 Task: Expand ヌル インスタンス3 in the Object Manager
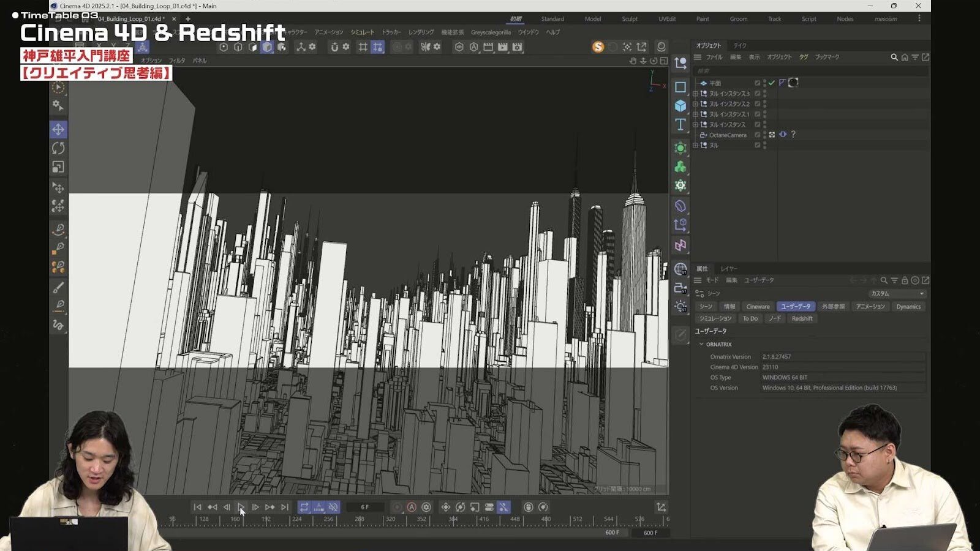click(694, 92)
